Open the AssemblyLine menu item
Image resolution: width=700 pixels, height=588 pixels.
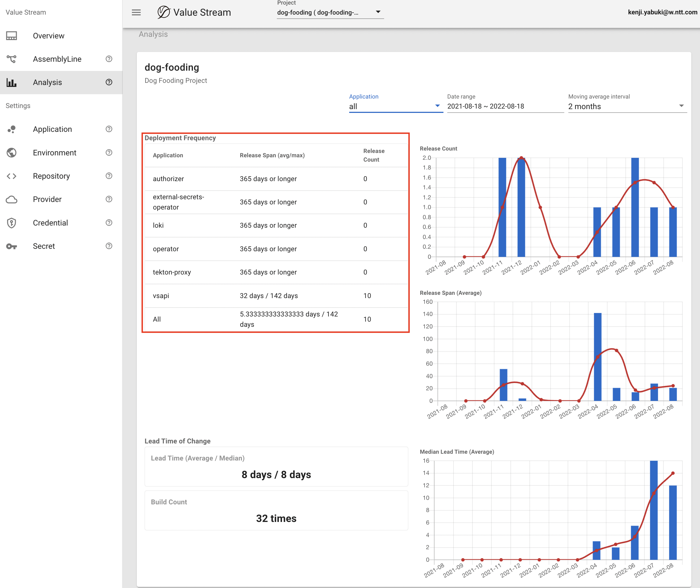point(57,59)
